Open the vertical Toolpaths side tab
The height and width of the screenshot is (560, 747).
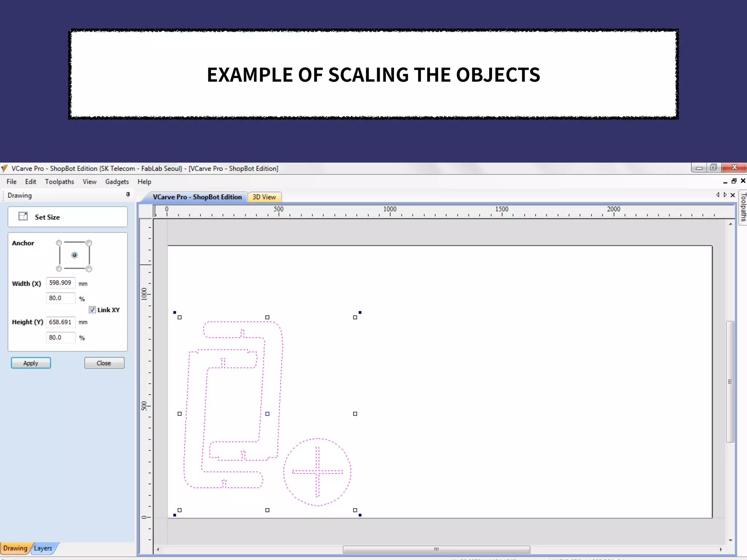click(743, 207)
